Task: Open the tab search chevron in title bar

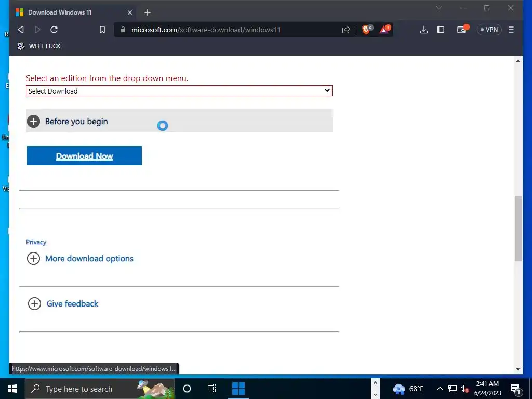Action: tap(439, 8)
